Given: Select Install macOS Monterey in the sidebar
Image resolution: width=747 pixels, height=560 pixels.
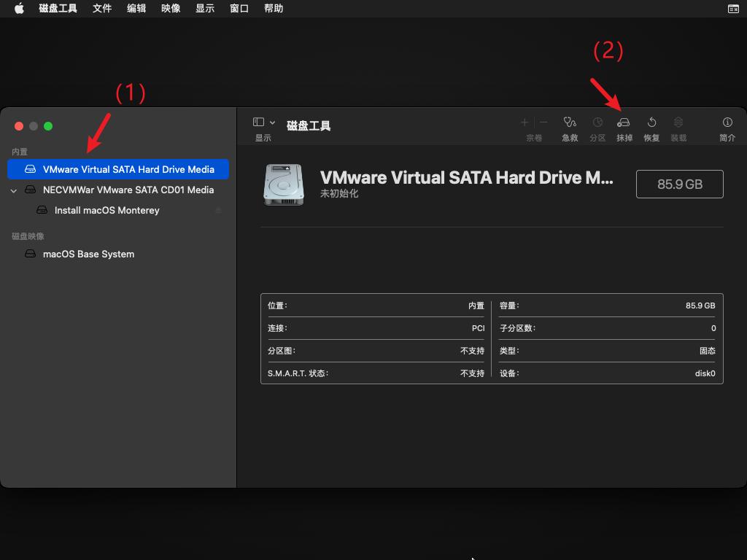Looking at the screenshot, I should coord(107,210).
